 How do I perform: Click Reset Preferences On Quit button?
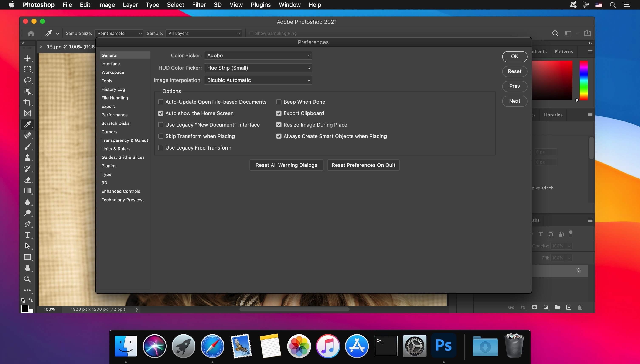[x=363, y=165]
